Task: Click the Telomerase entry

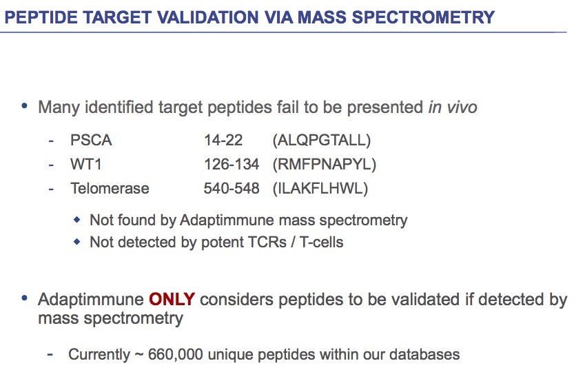Action: click(110, 188)
